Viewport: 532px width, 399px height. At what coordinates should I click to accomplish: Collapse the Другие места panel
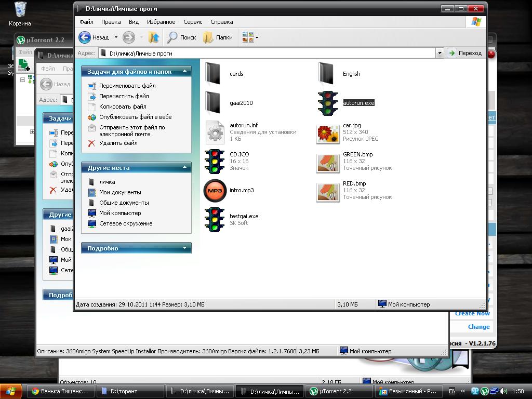point(184,168)
